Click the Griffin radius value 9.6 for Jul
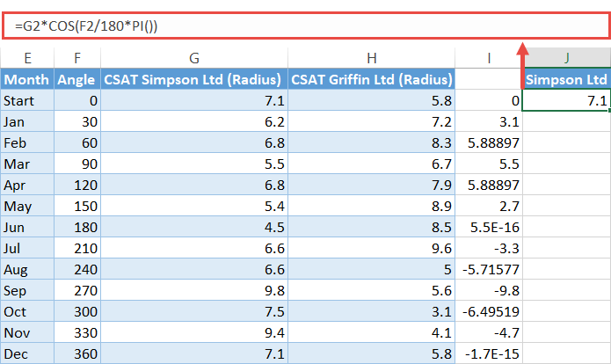The width and height of the screenshot is (611, 364). (371, 248)
